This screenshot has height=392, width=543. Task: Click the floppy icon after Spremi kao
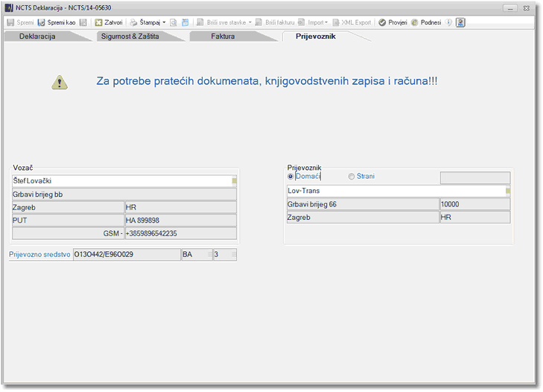pos(83,22)
